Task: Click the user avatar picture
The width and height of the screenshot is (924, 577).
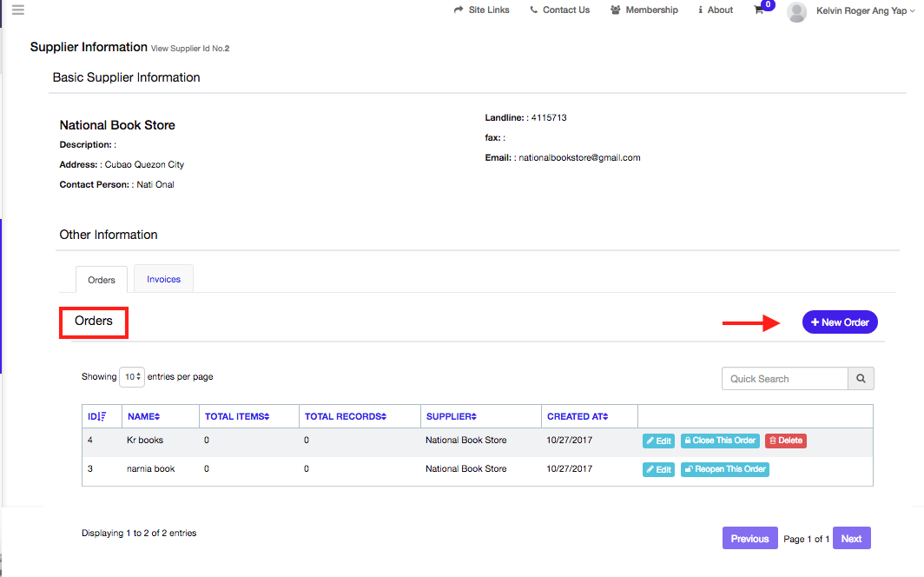Action: 796,11
